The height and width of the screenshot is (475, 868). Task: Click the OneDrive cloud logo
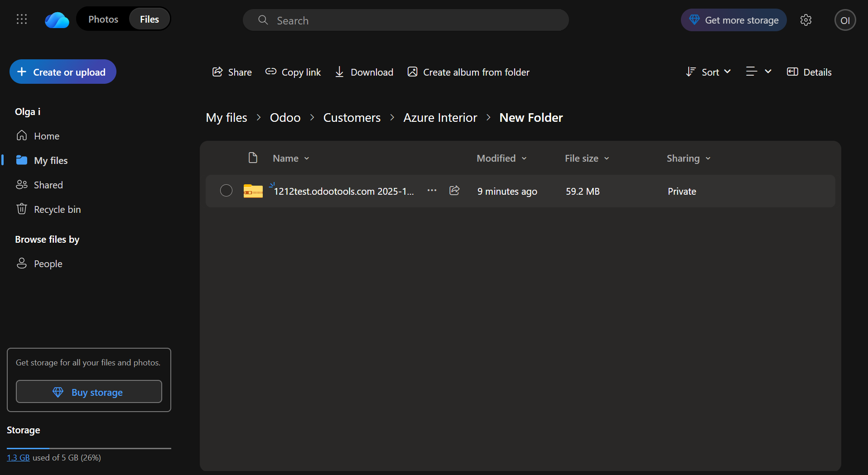[57, 20]
